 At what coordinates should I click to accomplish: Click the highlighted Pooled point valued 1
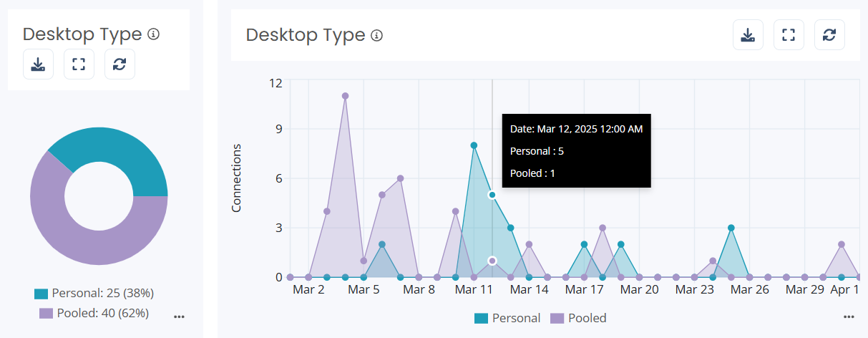[492, 261]
